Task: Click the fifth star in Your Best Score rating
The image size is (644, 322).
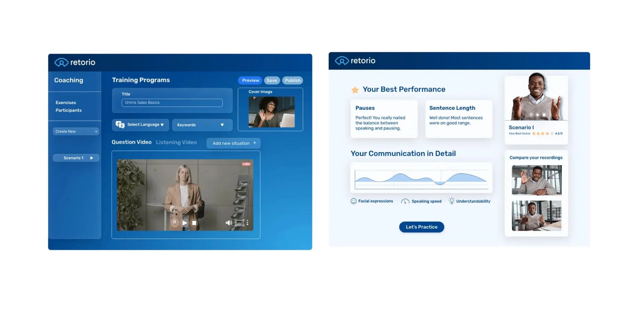Action: point(552,133)
